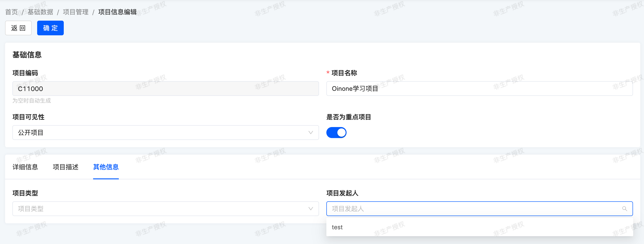Confirm with the 确定 button
644x244 pixels.
(x=50, y=28)
